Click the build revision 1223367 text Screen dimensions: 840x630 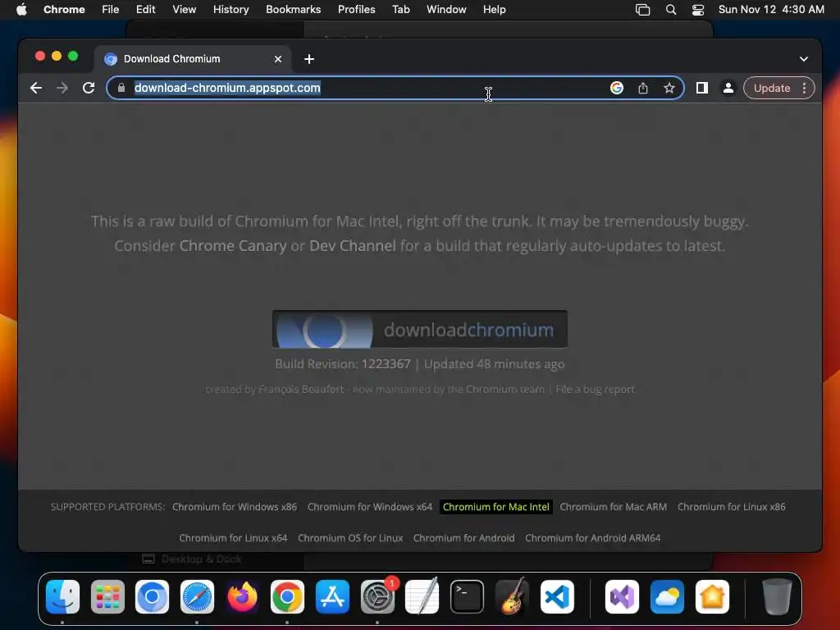point(386,364)
